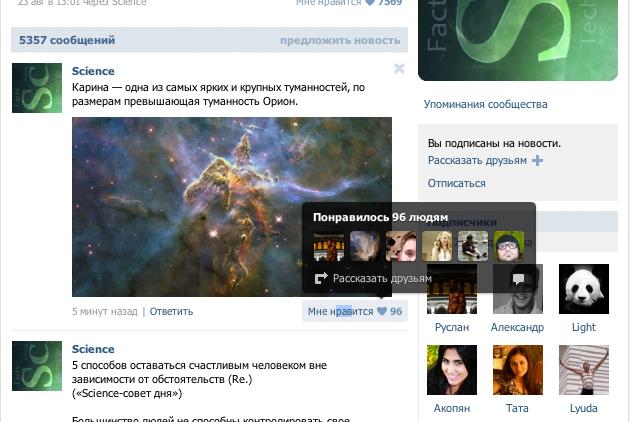This screenshot has width=630, height=422.
Task: Click the heart icon next to 96
Action: click(x=382, y=311)
